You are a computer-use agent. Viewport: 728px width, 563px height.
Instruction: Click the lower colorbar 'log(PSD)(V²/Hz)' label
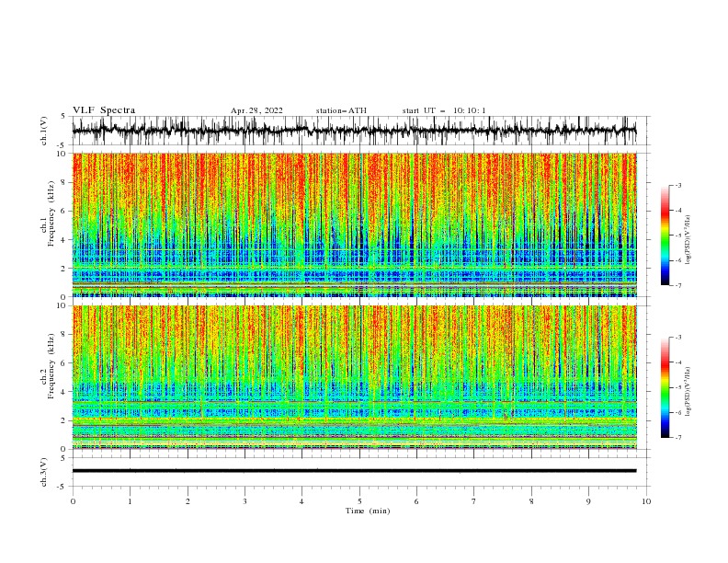[688, 391]
